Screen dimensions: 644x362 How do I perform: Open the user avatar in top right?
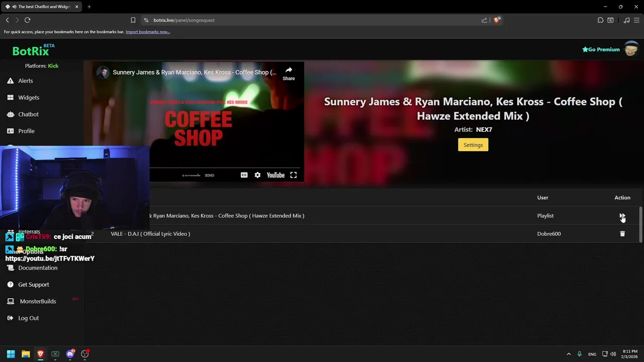click(631, 49)
